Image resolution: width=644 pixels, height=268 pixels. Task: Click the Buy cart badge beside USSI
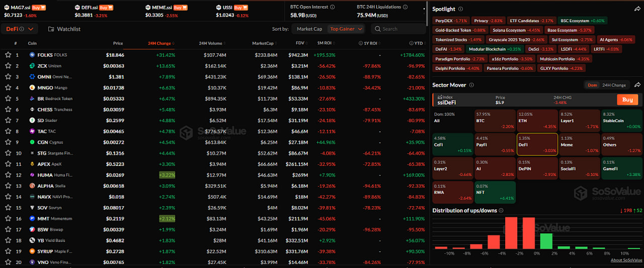click(240, 8)
